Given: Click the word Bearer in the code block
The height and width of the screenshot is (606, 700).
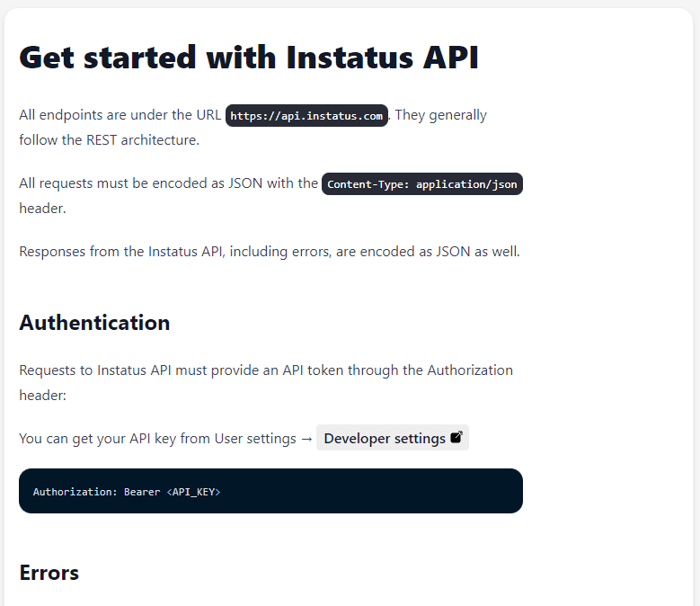Looking at the screenshot, I should [142, 492].
